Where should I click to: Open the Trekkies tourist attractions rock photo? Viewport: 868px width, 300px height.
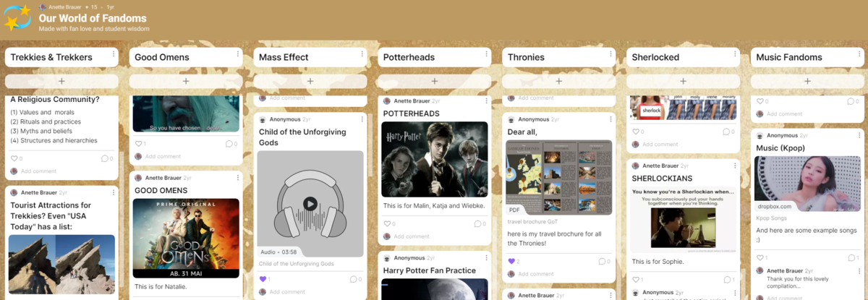(x=61, y=265)
